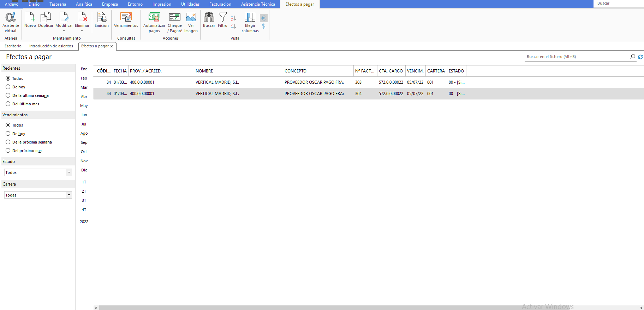644x310 pixels.
Task: Filter by month May
Action: (x=84, y=106)
